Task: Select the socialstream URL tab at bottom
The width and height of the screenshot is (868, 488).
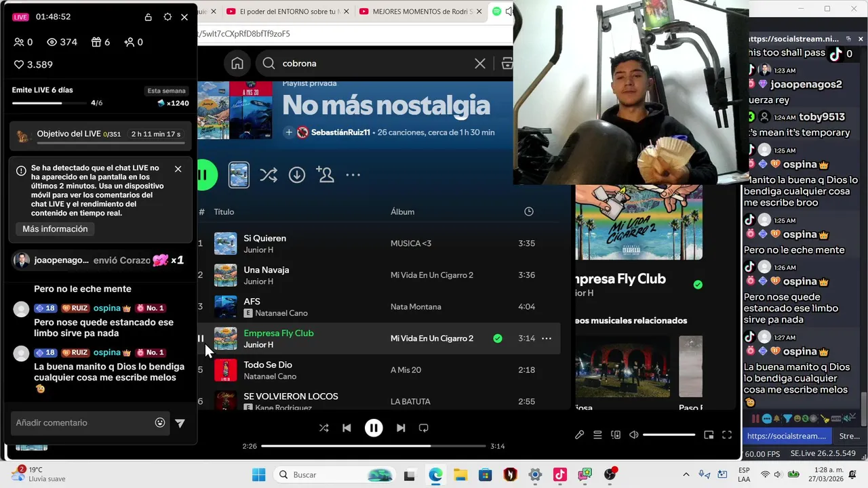Action: tap(787, 436)
